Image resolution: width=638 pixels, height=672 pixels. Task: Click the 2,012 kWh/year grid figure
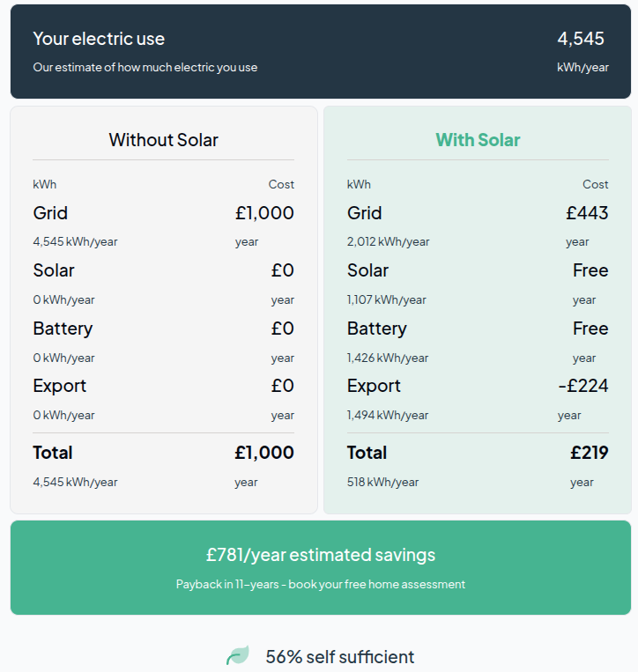coord(388,241)
